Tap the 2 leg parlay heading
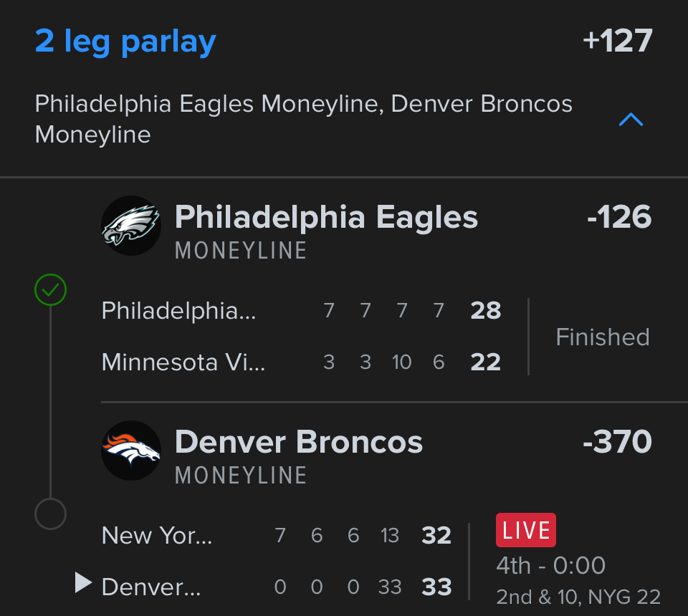This screenshot has width=688, height=616. 125,41
